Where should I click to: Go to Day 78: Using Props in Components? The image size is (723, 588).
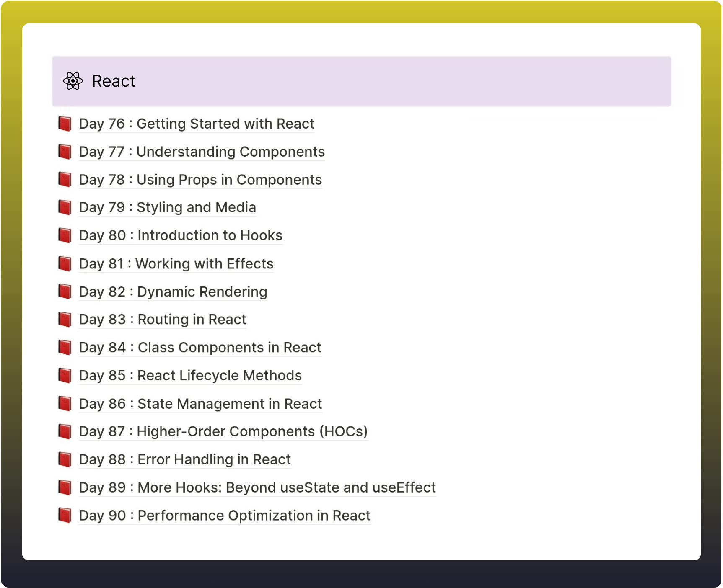(200, 180)
